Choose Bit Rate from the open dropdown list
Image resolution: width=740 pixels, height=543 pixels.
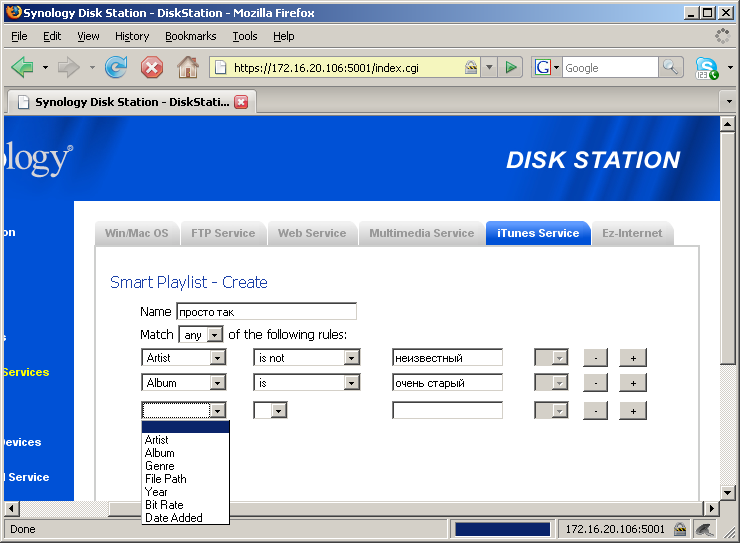point(185,505)
